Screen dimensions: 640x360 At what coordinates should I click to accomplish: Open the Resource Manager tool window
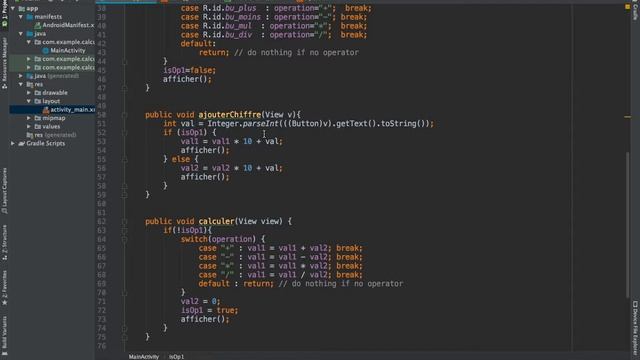pyautogui.click(x=4, y=63)
